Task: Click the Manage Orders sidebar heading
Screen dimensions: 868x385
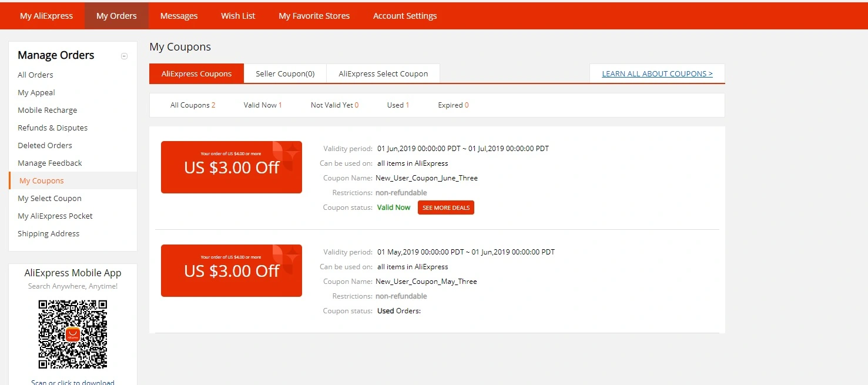Action: 56,55
